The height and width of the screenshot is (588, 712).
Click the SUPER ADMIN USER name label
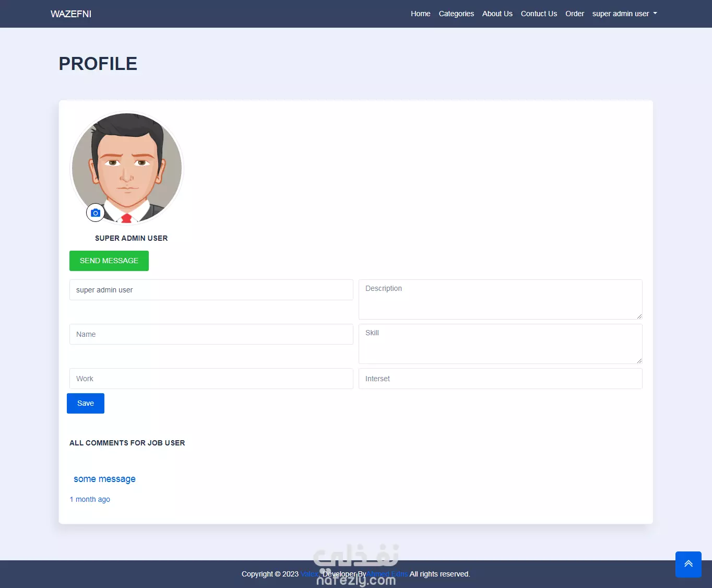coord(132,238)
